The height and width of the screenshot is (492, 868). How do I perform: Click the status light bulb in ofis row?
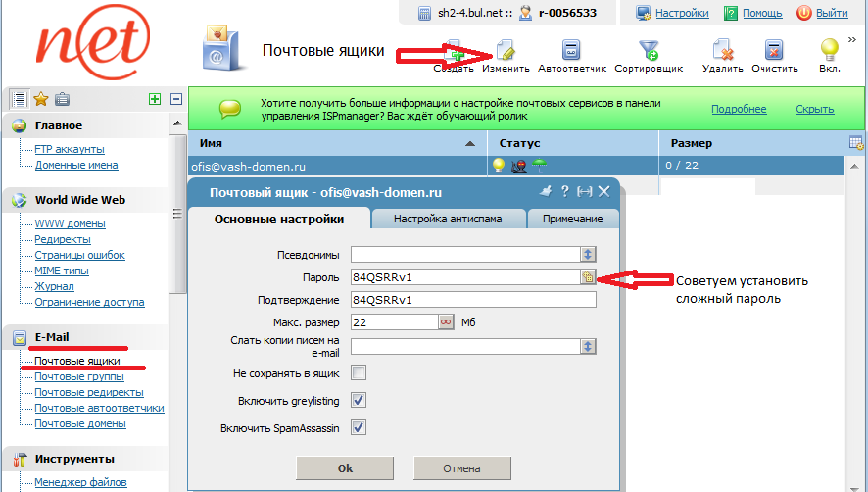tap(499, 165)
